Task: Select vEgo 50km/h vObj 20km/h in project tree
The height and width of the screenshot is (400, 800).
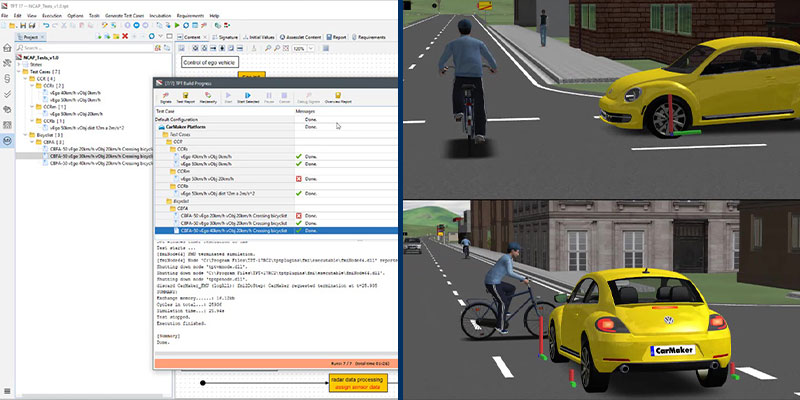Action: (77, 114)
